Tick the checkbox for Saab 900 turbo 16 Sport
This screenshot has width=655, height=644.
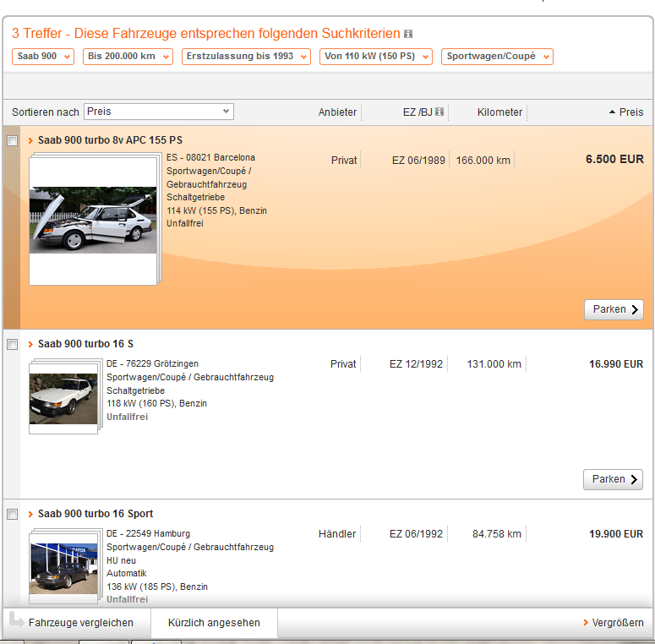click(x=12, y=514)
